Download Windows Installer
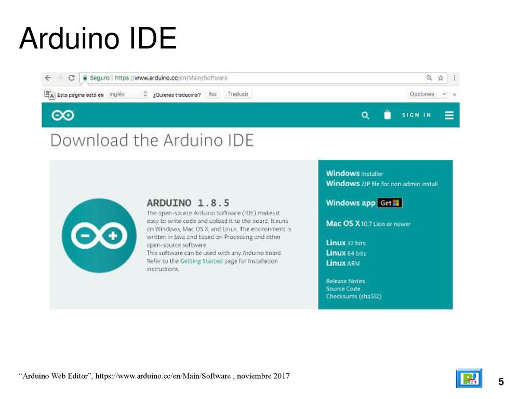 (354, 174)
